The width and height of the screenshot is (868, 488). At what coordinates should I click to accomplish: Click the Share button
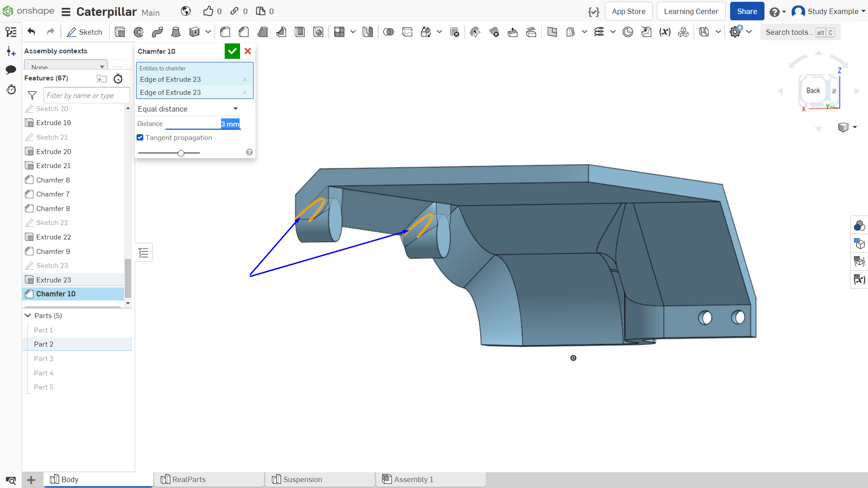pyautogui.click(x=747, y=11)
